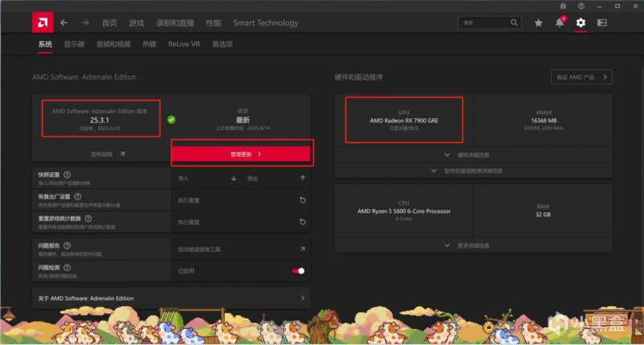Switch to the 热键 sub-tab
Screen dimensions: 644x345
coord(150,44)
